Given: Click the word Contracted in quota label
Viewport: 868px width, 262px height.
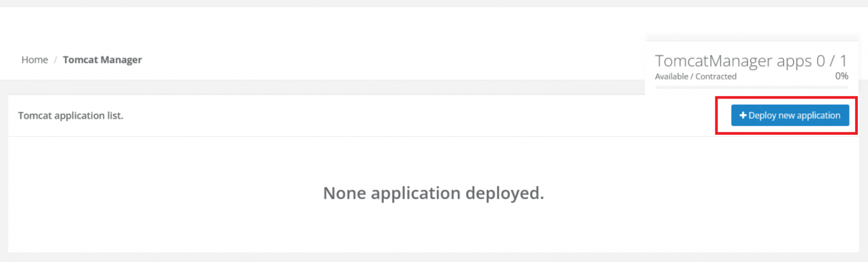Looking at the screenshot, I should point(716,76).
